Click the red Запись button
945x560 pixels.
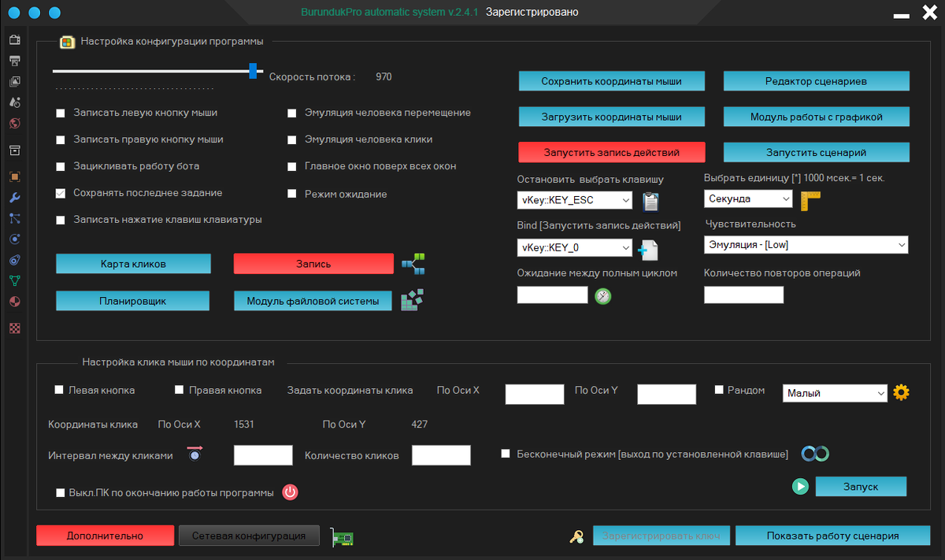tap(313, 264)
